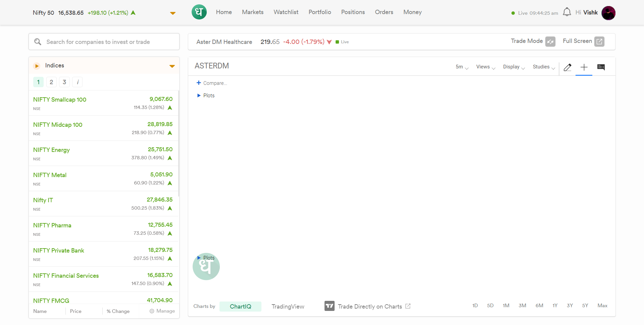Open NIFTY Private Bank row

[x=103, y=254]
